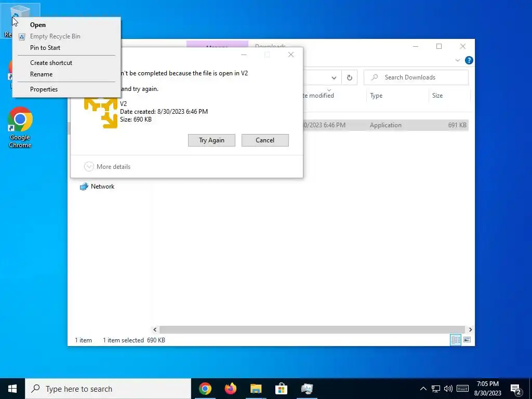Choose Rename from the context menu
The image size is (532, 399).
pyautogui.click(x=66, y=74)
